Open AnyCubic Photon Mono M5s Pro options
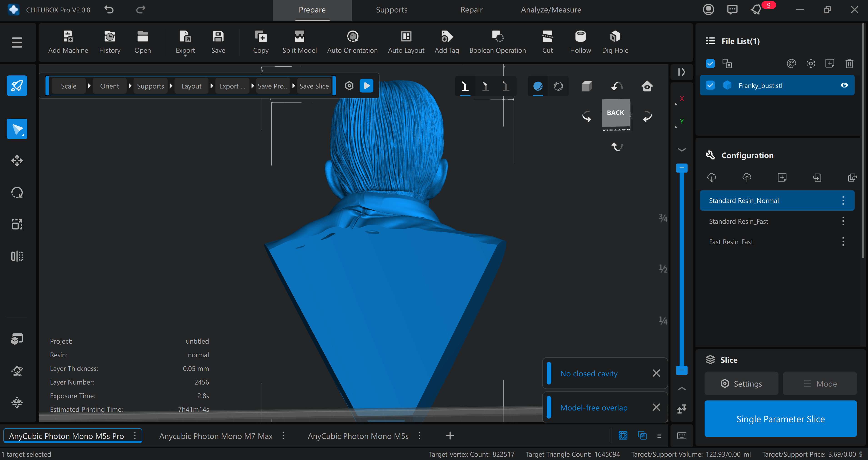This screenshot has height=460, width=868. (x=135, y=436)
